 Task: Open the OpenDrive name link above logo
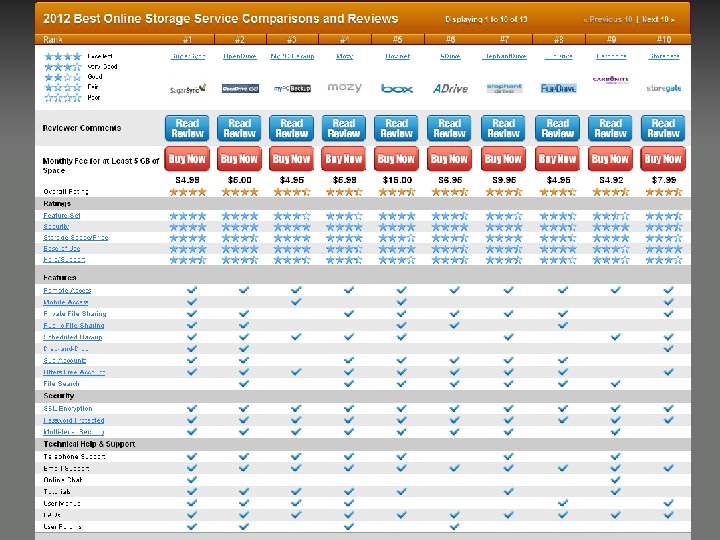[240, 56]
